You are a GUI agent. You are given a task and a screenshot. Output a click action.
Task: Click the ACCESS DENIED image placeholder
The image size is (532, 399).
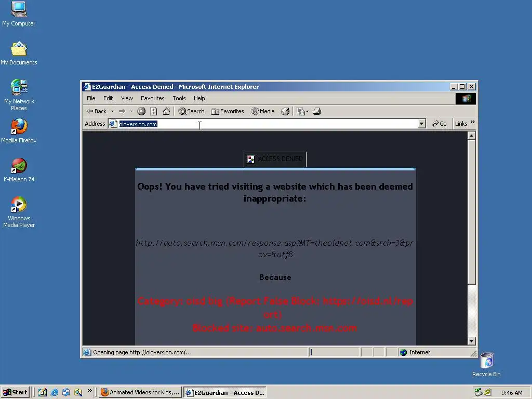pyautogui.click(x=275, y=159)
